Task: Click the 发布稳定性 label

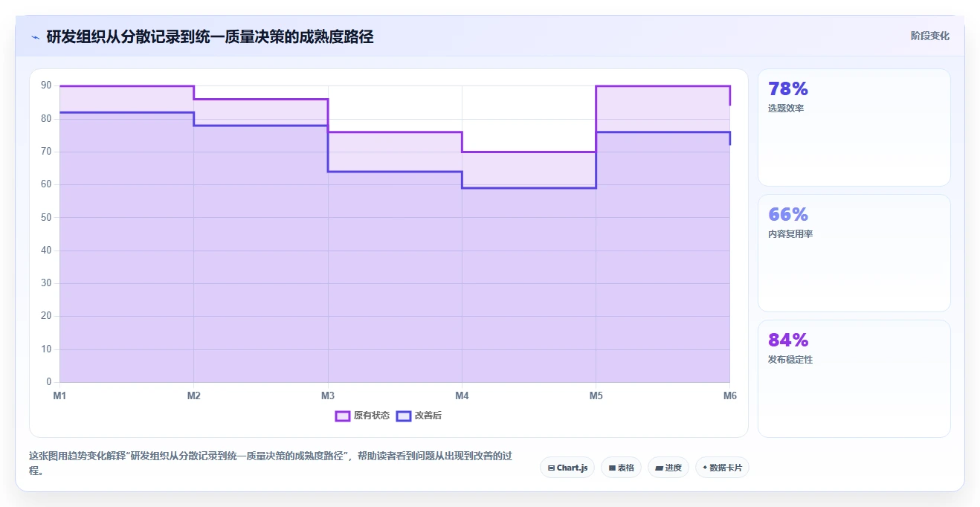Action: [790, 360]
